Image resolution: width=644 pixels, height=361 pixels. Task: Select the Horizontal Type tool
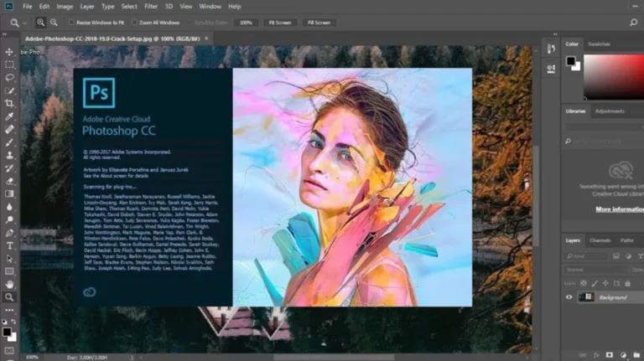[10, 245]
